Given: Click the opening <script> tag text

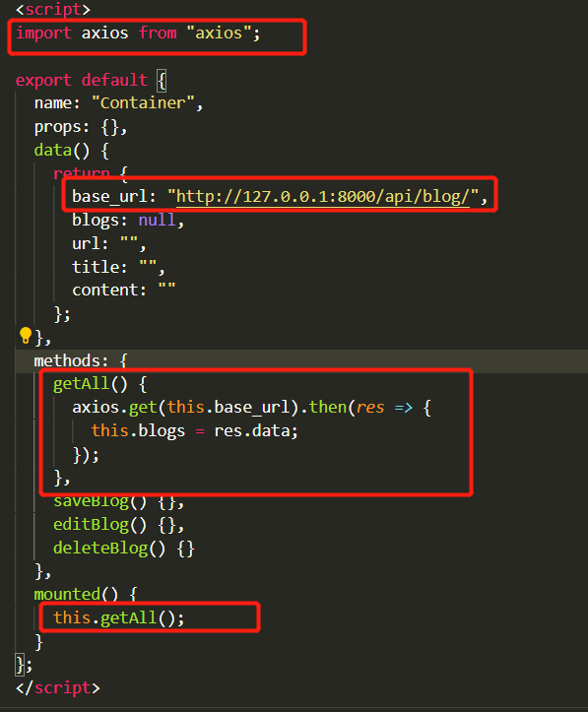Looking at the screenshot, I should click(53, 10).
